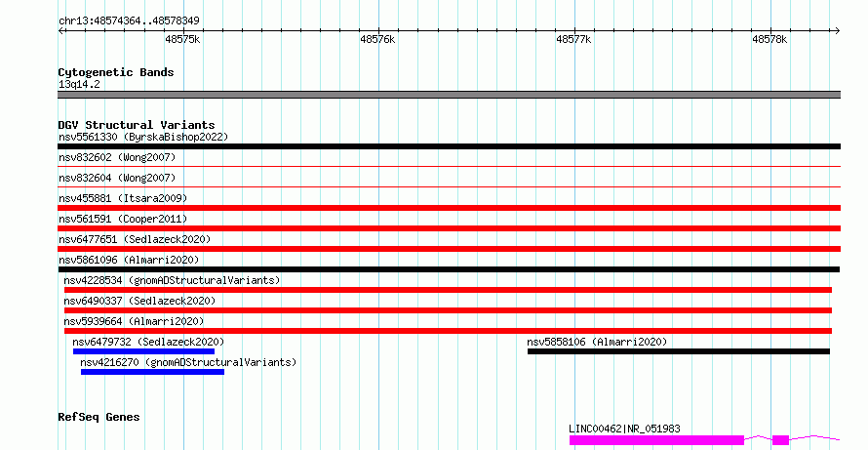
Task: Open nsv4216270 (gnomADStructuralVariants) label
Action: point(188,362)
